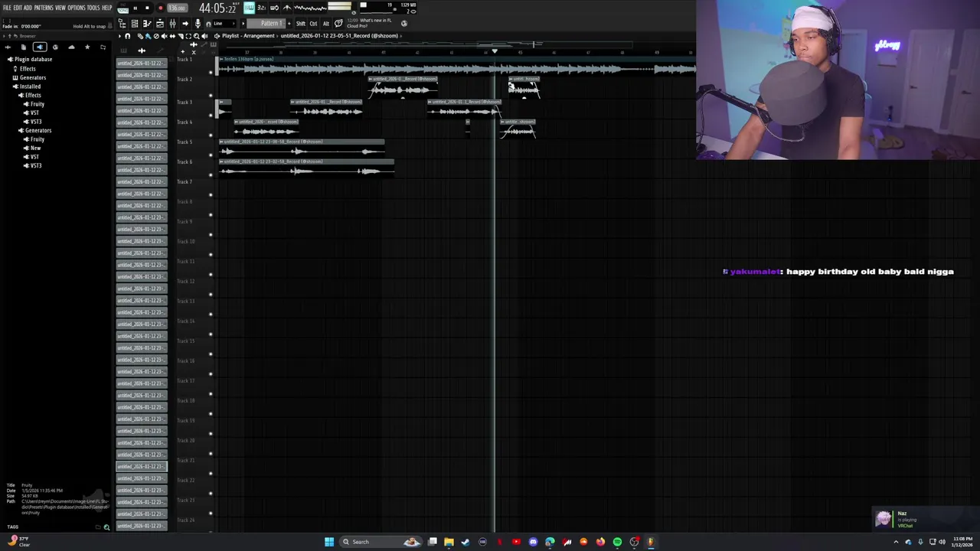
Task: Click the Alt key button
Action: coord(325,24)
